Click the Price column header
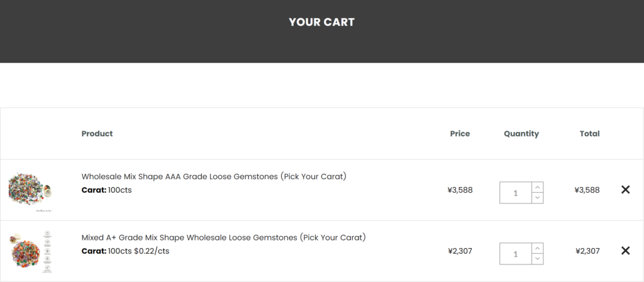This screenshot has height=282, width=644. click(x=460, y=134)
